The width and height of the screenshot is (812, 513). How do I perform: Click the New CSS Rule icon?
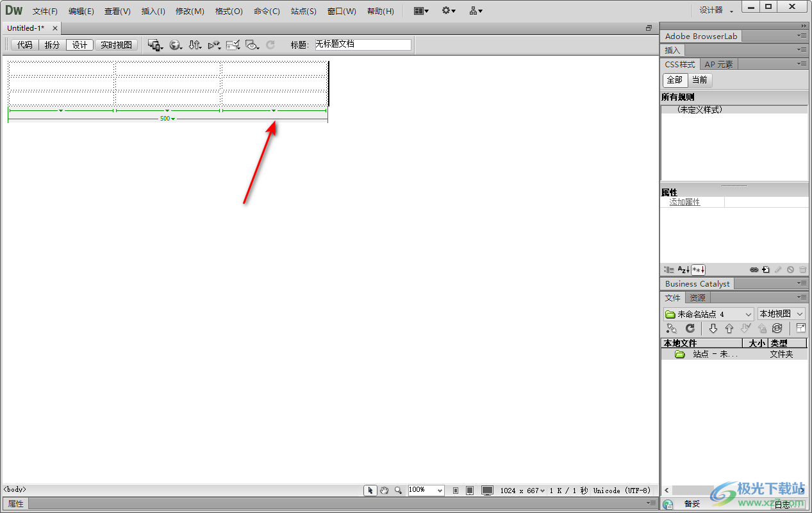pos(766,270)
